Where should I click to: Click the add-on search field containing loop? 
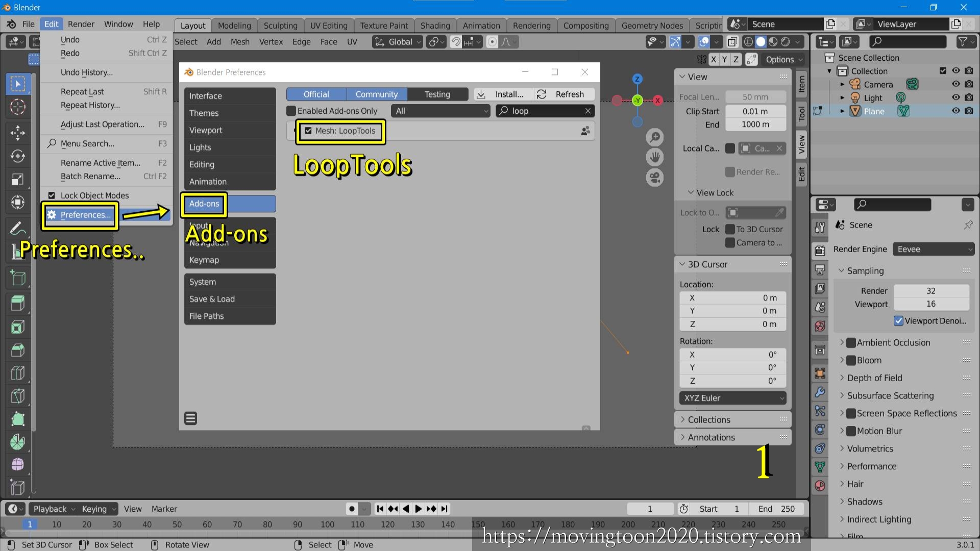click(545, 111)
